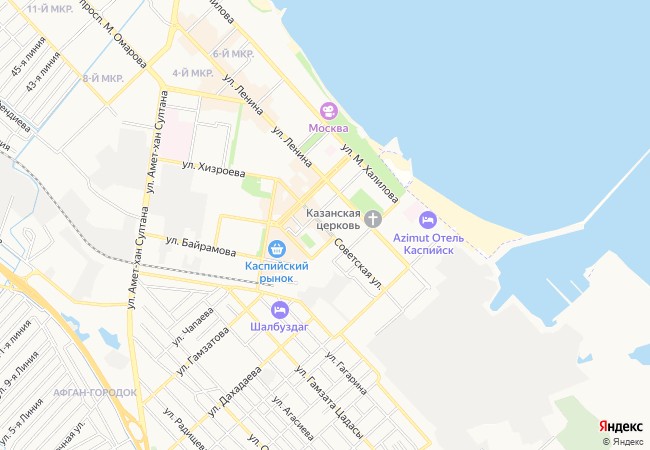The height and width of the screenshot is (450, 650).
Task: Select the Каспийский рынок text label
Action: coord(276,272)
